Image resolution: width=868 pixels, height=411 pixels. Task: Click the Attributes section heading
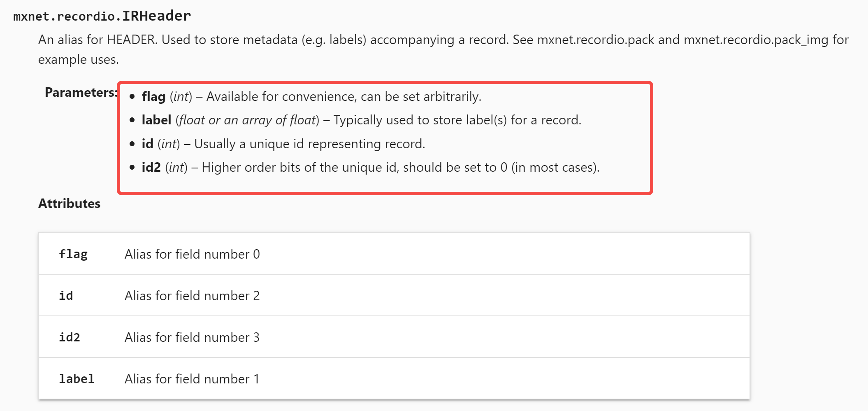(69, 203)
